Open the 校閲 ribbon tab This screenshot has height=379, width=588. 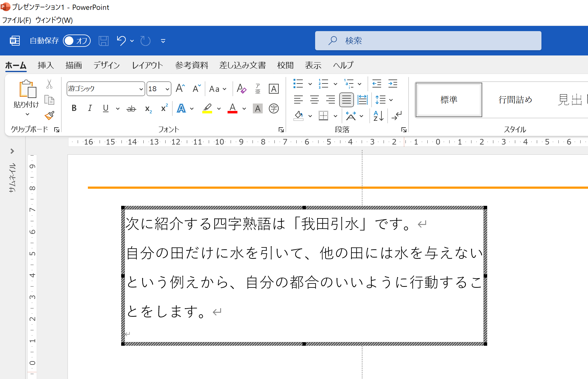285,65
